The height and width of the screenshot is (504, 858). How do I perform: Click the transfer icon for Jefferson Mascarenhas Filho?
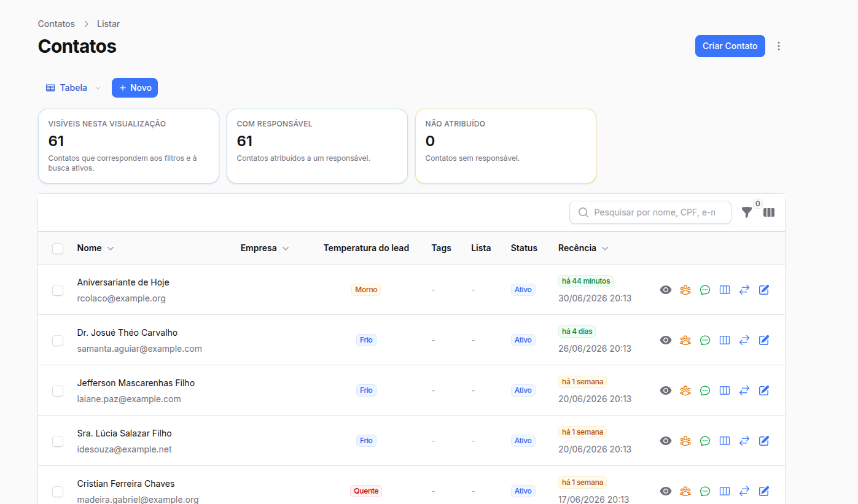(744, 390)
